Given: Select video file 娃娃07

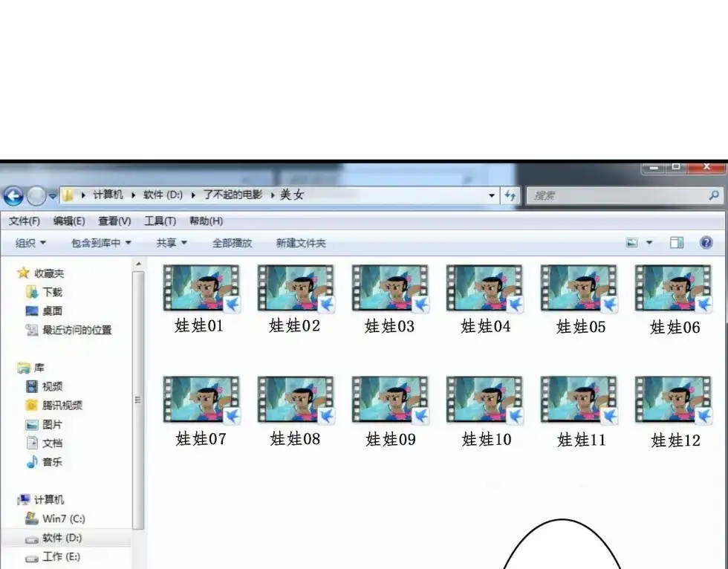Looking at the screenshot, I should (201, 412).
